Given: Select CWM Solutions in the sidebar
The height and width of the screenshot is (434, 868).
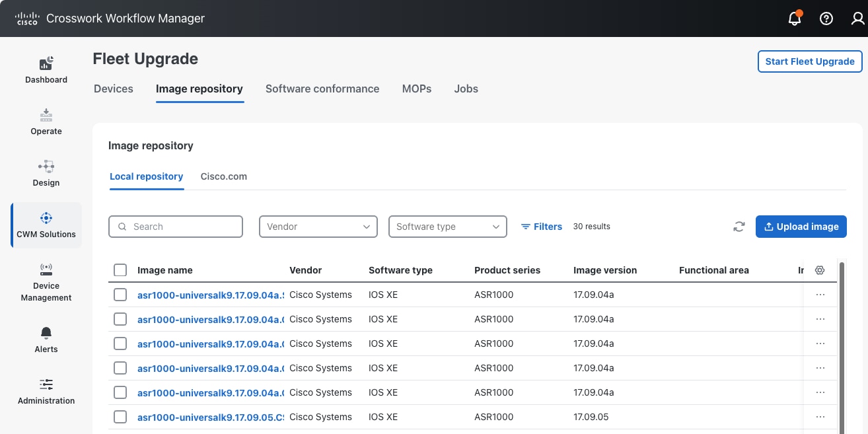Looking at the screenshot, I should [46, 225].
